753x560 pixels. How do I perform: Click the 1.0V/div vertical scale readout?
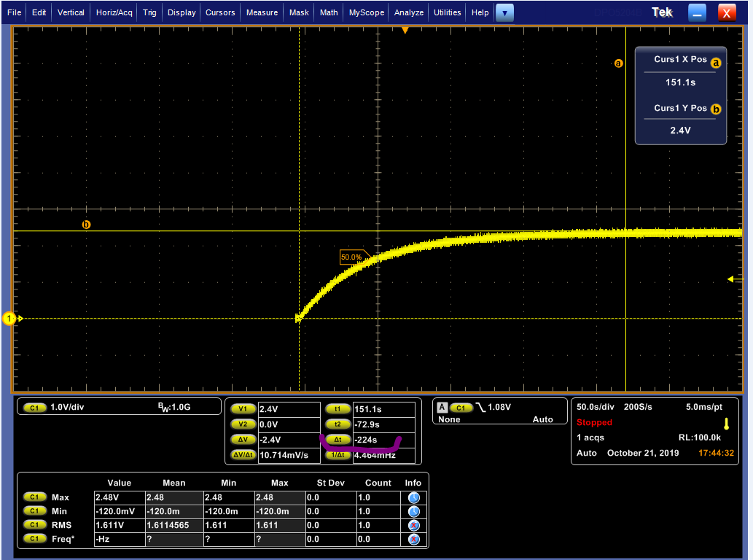tap(67, 408)
